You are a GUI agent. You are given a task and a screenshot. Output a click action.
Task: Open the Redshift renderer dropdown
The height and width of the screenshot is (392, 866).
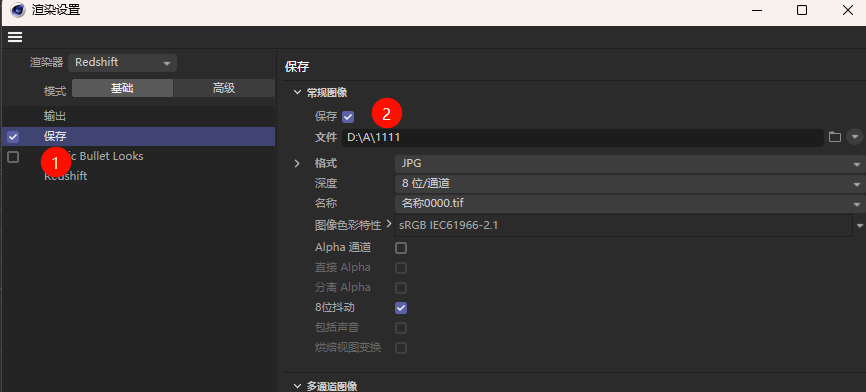tap(122, 62)
